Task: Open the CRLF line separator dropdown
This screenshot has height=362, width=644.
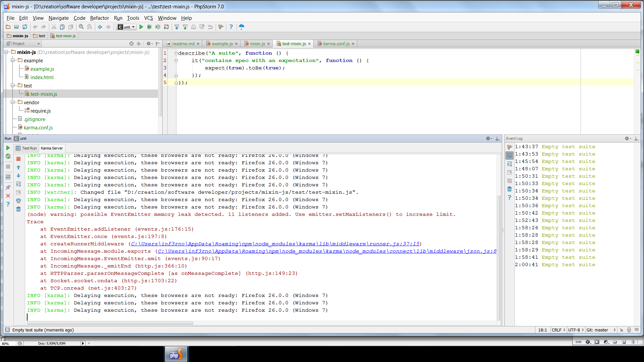Action: pyautogui.click(x=558, y=330)
